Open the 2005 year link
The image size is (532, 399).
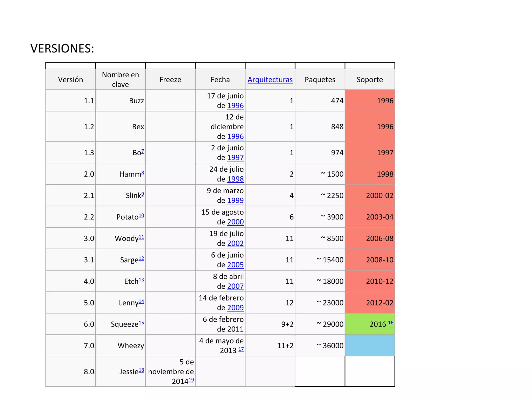pos(235,265)
